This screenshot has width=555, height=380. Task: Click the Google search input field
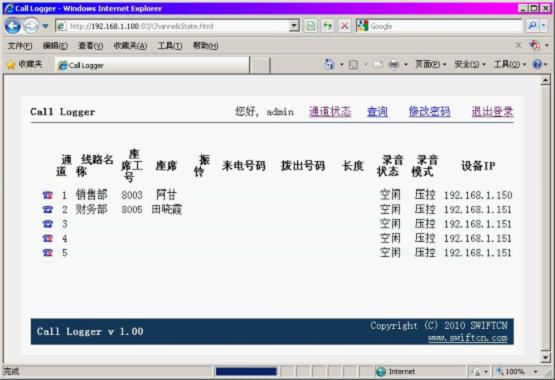click(x=445, y=26)
